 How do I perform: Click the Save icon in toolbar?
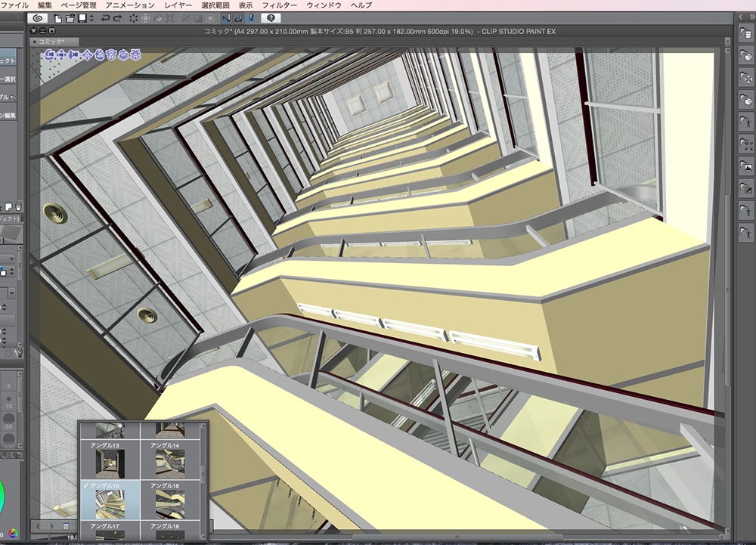pyautogui.click(x=81, y=17)
